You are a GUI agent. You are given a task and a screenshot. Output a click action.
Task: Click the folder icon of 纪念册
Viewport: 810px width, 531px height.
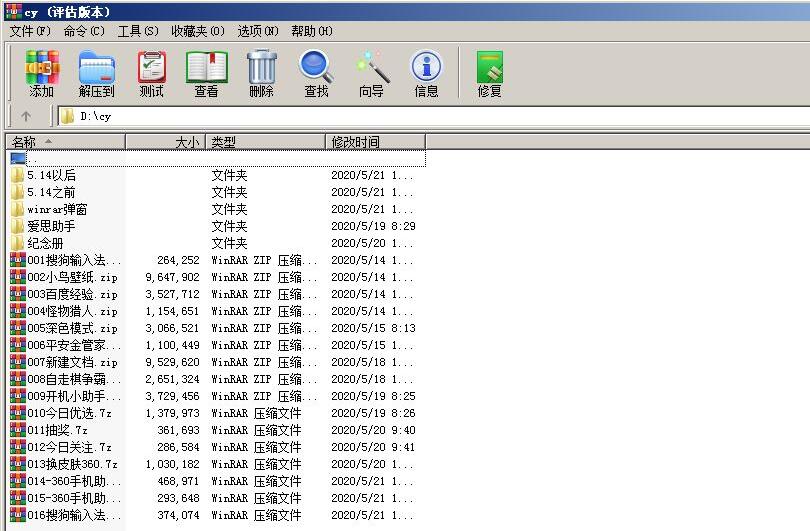click(18, 243)
